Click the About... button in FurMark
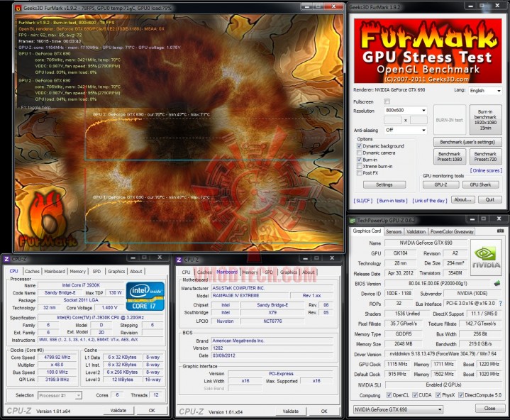The height and width of the screenshot is (420, 510). tap(462, 200)
